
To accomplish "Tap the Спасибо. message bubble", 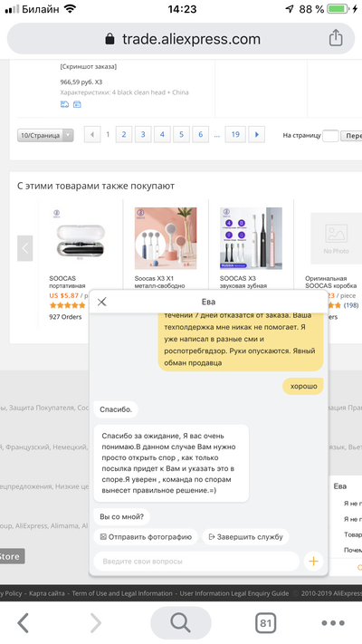I will [116, 409].
